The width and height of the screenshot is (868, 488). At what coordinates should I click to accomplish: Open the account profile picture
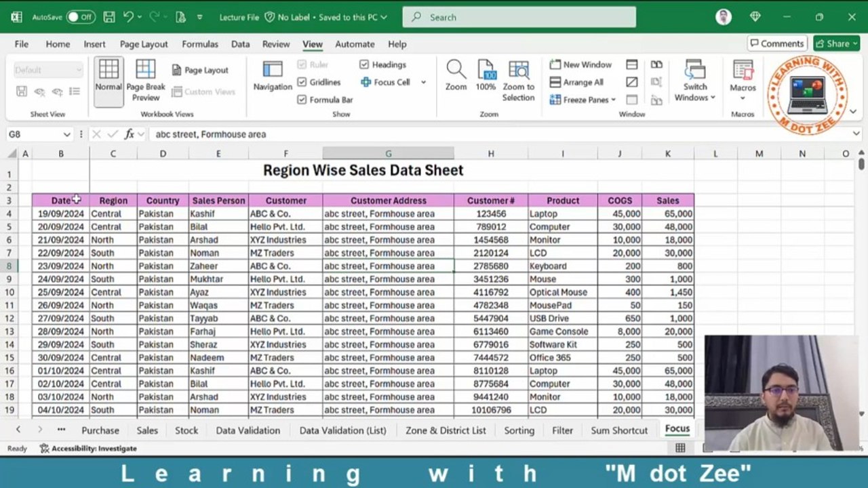click(724, 17)
